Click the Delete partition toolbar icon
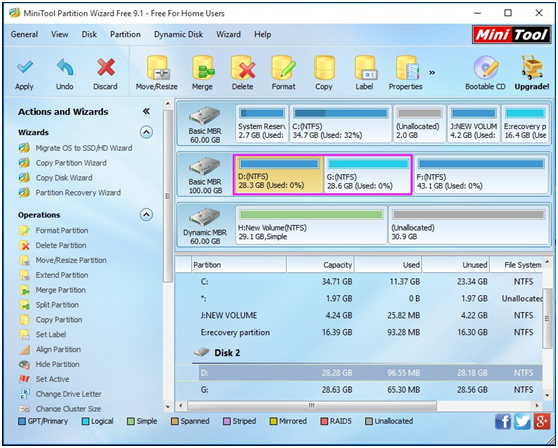Screen dimensions: 558x448 point(243,68)
